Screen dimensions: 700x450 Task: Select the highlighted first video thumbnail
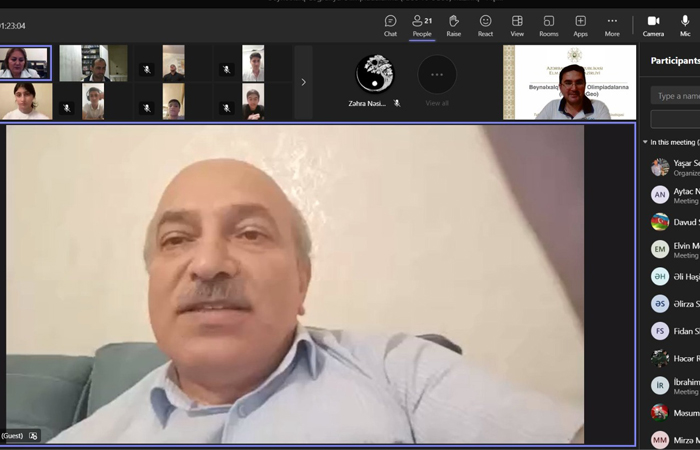pos(25,63)
